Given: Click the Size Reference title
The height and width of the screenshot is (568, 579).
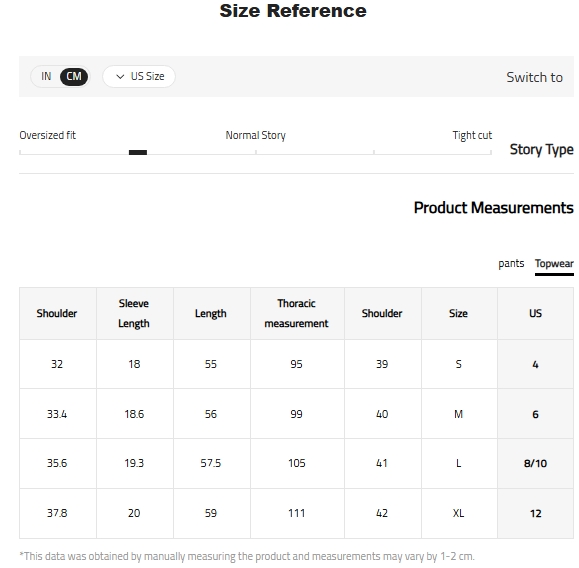Looking at the screenshot, I should (293, 11).
